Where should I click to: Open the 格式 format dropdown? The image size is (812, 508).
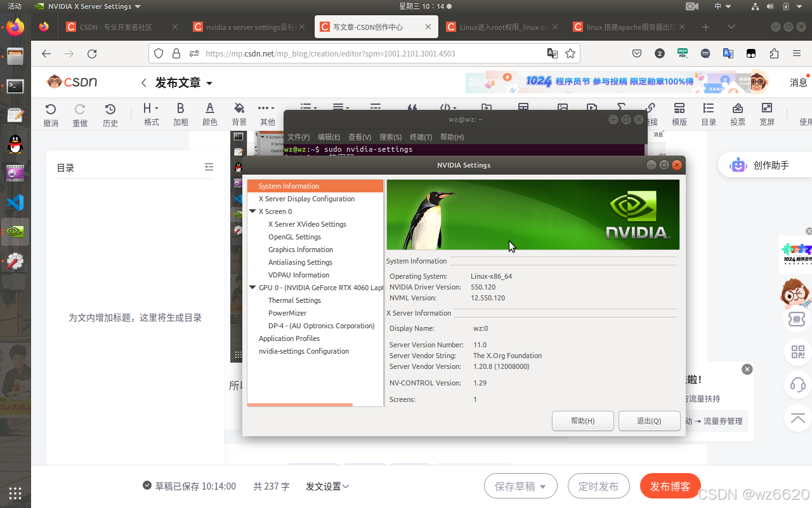(x=151, y=114)
